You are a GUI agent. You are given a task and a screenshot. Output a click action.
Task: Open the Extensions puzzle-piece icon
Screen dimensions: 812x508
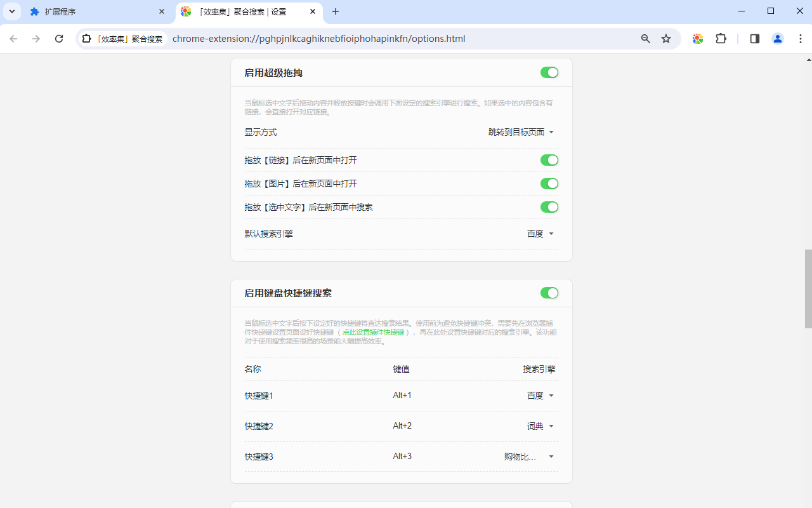coord(721,39)
